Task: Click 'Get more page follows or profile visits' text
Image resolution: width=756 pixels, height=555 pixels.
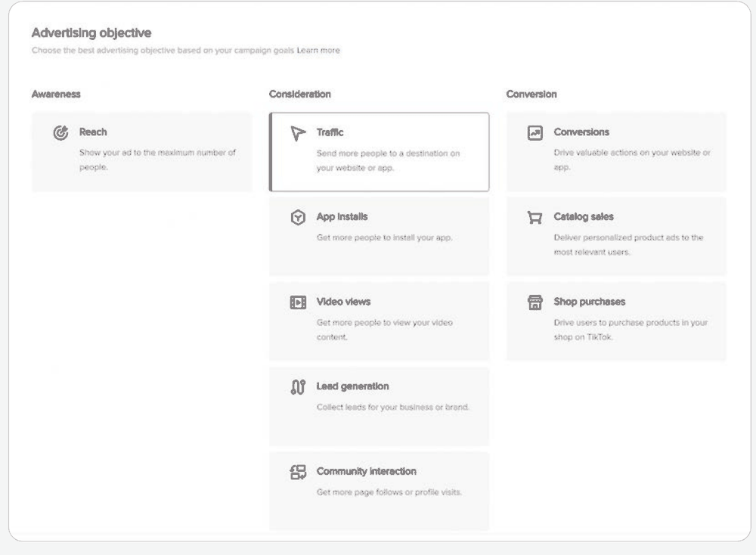Action: click(x=389, y=492)
